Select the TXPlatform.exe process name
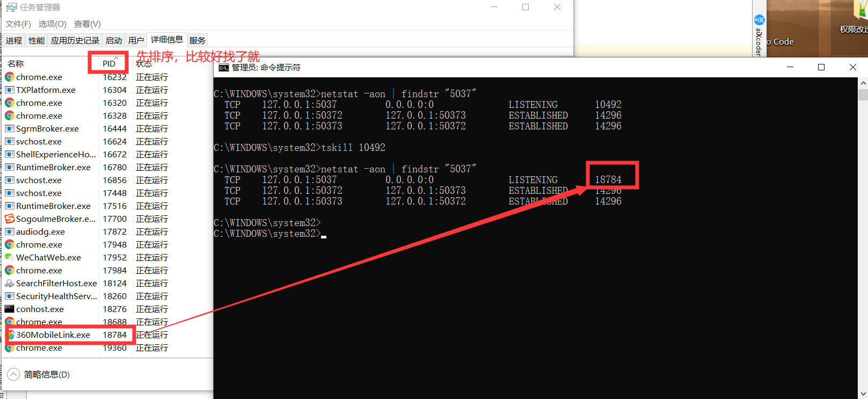 (46, 90)
